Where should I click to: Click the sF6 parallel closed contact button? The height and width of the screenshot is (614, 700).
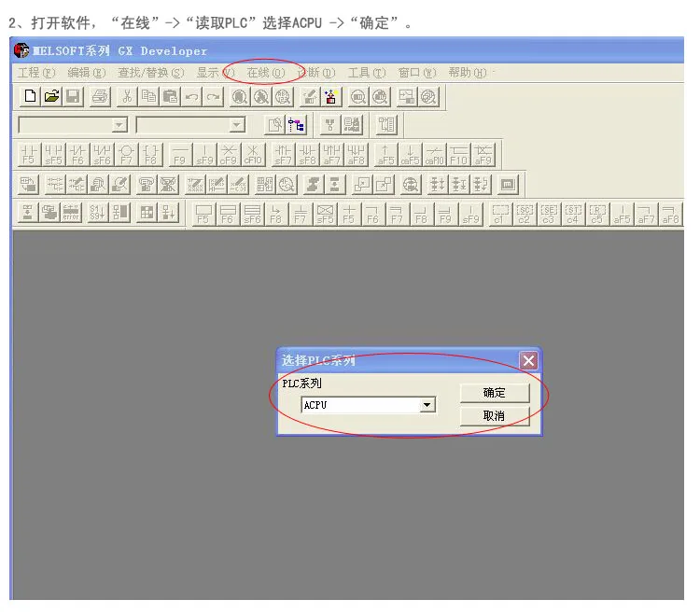point(102,154)
